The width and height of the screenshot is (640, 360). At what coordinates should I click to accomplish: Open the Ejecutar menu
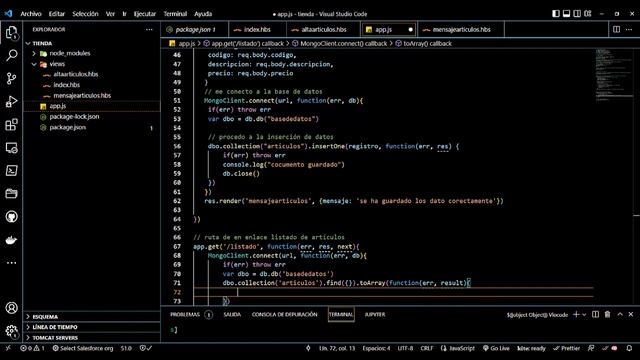click(144, 14)
